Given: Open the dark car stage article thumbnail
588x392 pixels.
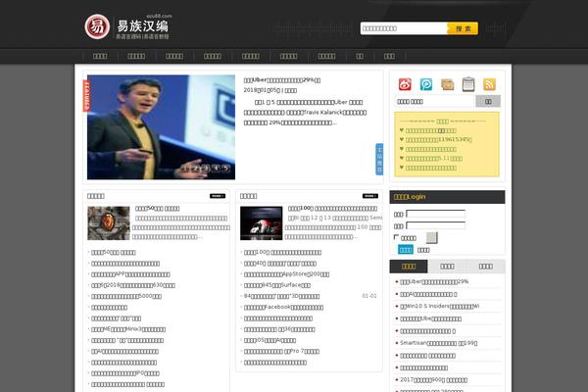Looking at the screenshot, I should (262, 223).
